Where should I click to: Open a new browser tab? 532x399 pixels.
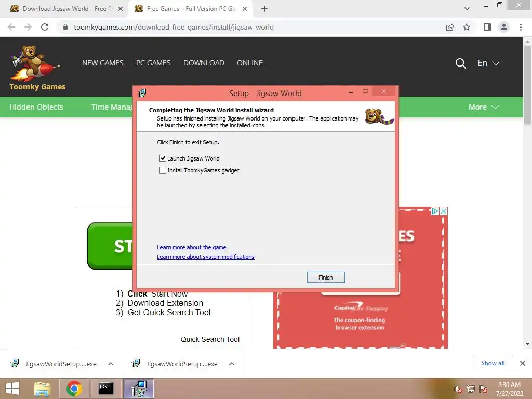[264, 9]
